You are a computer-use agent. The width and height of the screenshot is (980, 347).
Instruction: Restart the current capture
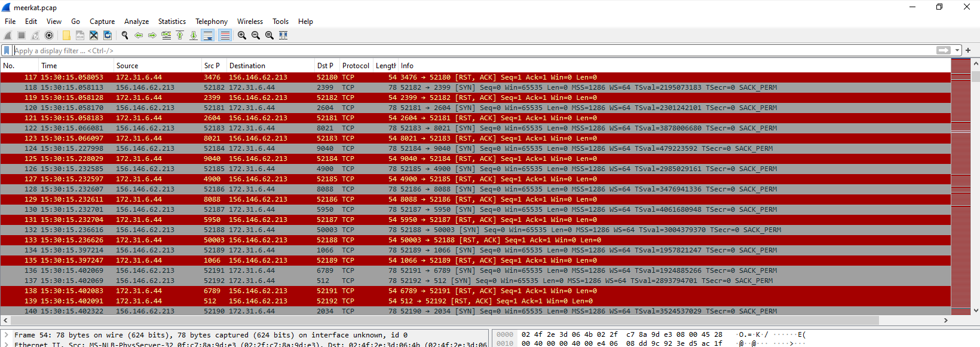tap(35, 35)
